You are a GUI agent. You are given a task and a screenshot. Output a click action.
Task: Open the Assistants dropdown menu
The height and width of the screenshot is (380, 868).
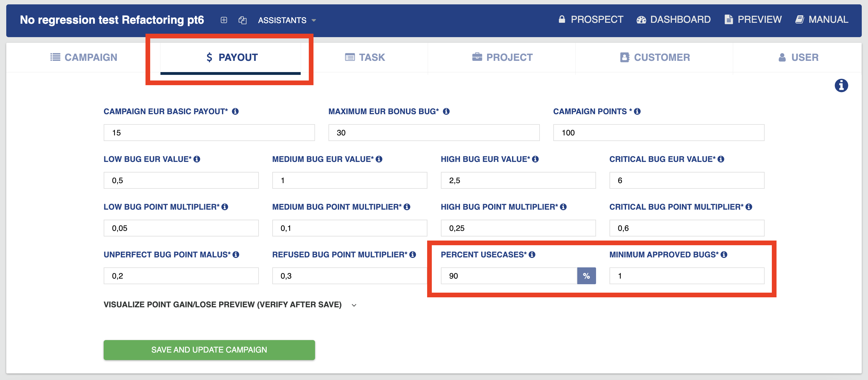(x=287, y=20)
